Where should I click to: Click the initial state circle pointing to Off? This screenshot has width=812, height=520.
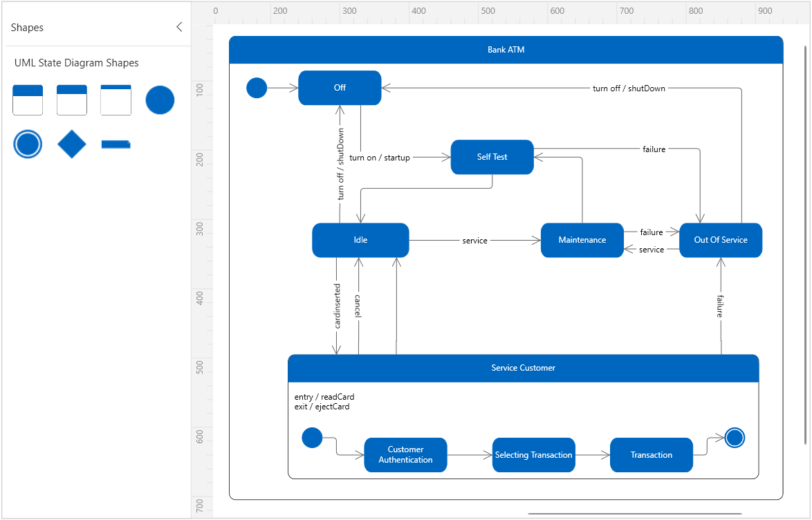tap(257, 88)
